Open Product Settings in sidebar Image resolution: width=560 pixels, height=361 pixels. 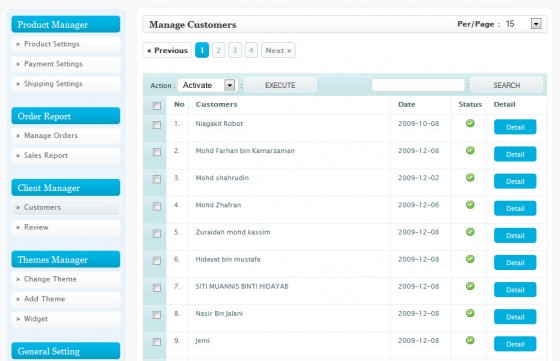66,44
